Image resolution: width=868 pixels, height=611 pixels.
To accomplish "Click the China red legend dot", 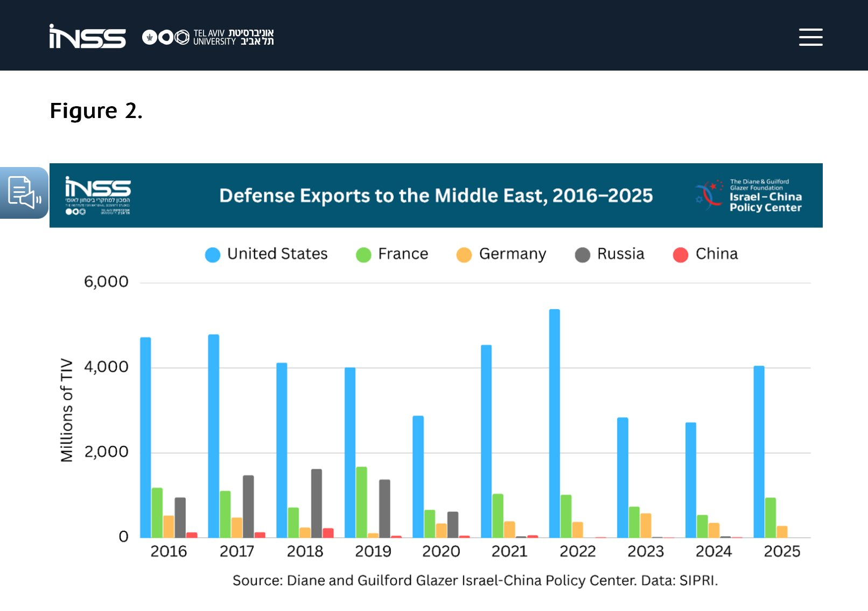I will (680, 255).
